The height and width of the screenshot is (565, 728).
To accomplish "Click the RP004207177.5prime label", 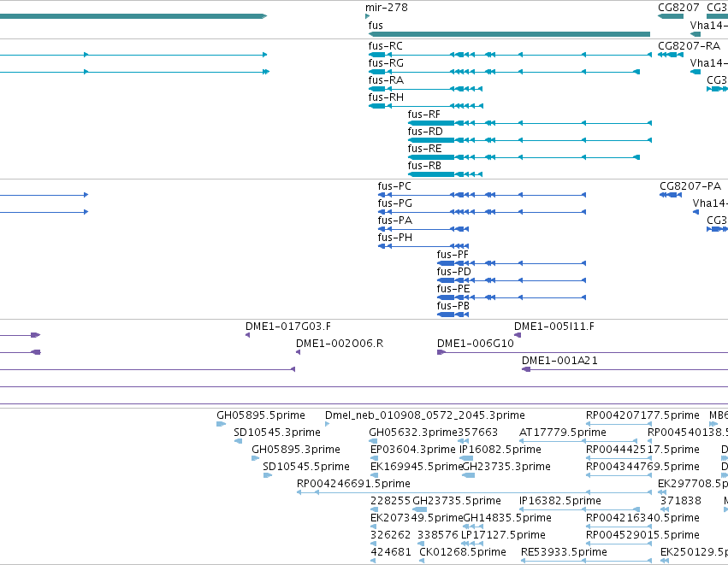I will click(642, 415).
